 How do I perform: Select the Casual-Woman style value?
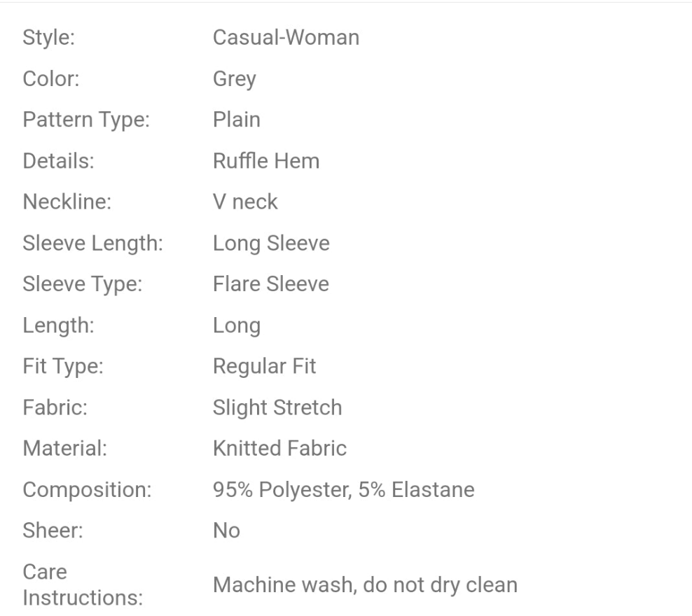pyautogui.click(x=286, y=37)
